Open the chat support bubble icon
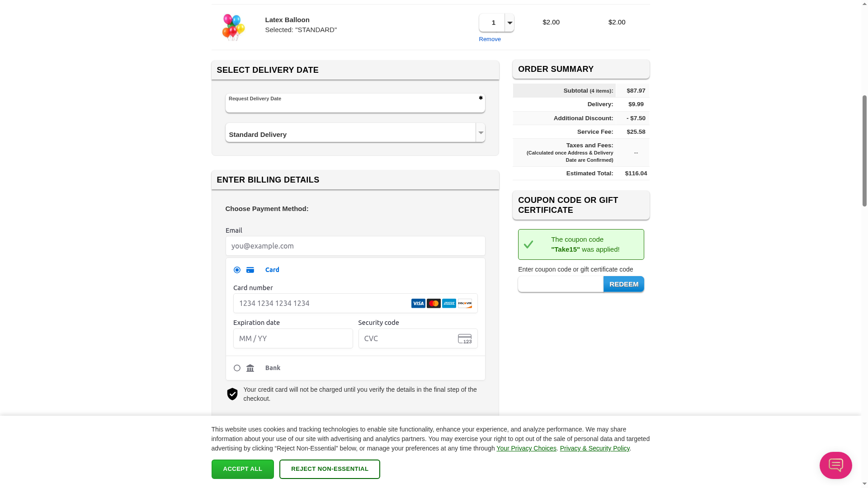The image size is (868, 488). (835, 465)
